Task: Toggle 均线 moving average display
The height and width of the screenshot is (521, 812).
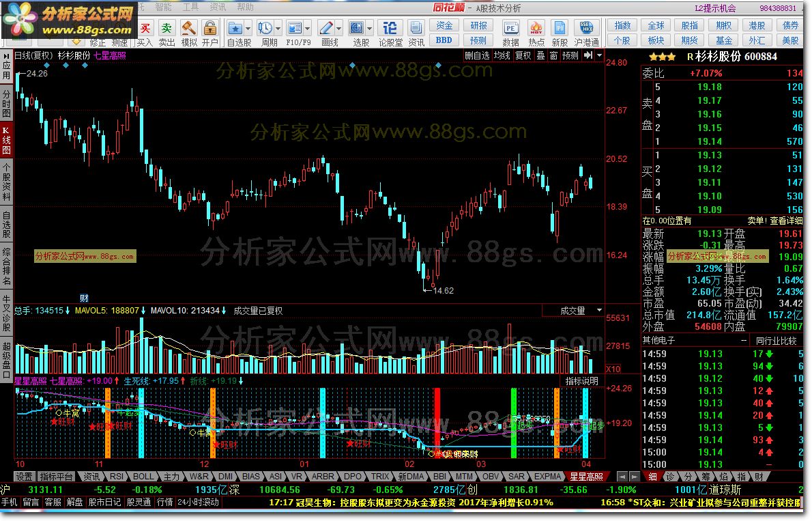Action: click(x=502, y=55)
